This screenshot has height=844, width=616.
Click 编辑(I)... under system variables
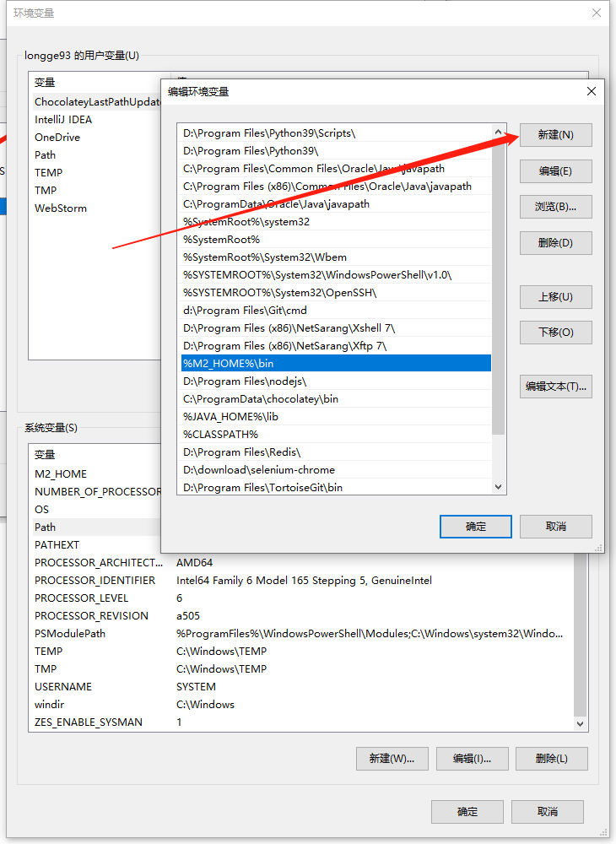click(x=472, y=759)
